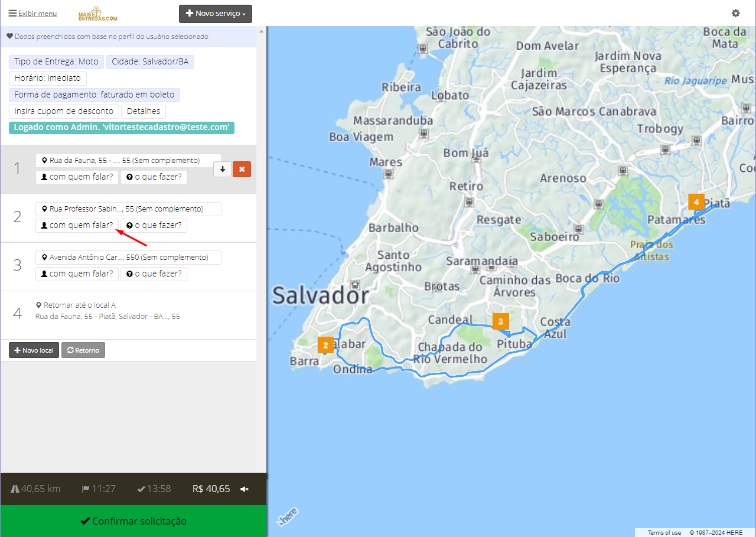Toggle the sound mute speaker icon

(x=245, y=489)
